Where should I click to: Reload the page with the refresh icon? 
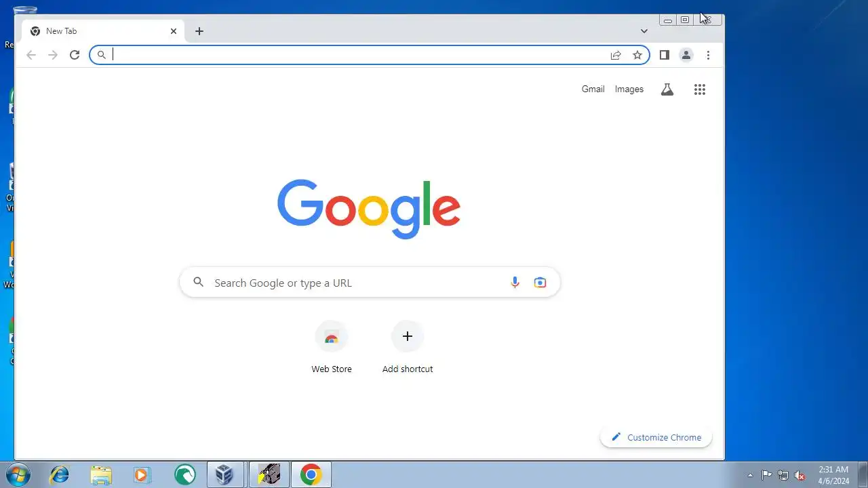tap(75, 55)
